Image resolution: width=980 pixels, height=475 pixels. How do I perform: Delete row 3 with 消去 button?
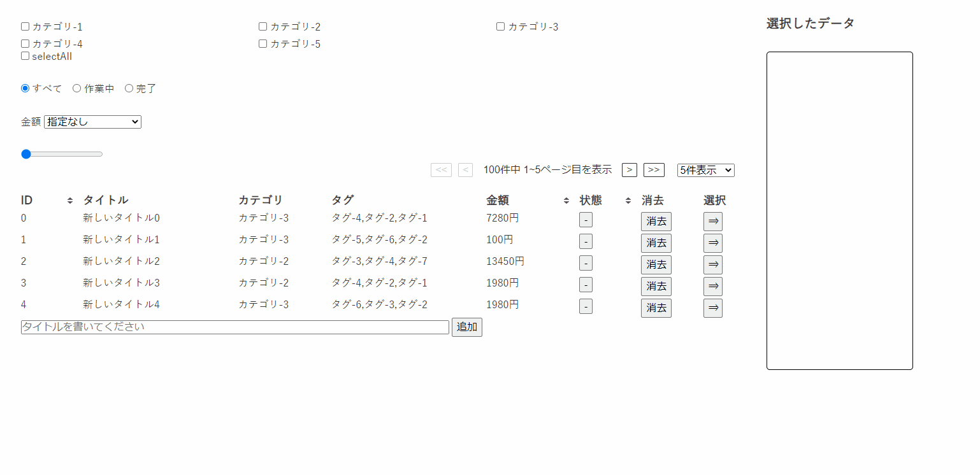[x=656, y=287]
